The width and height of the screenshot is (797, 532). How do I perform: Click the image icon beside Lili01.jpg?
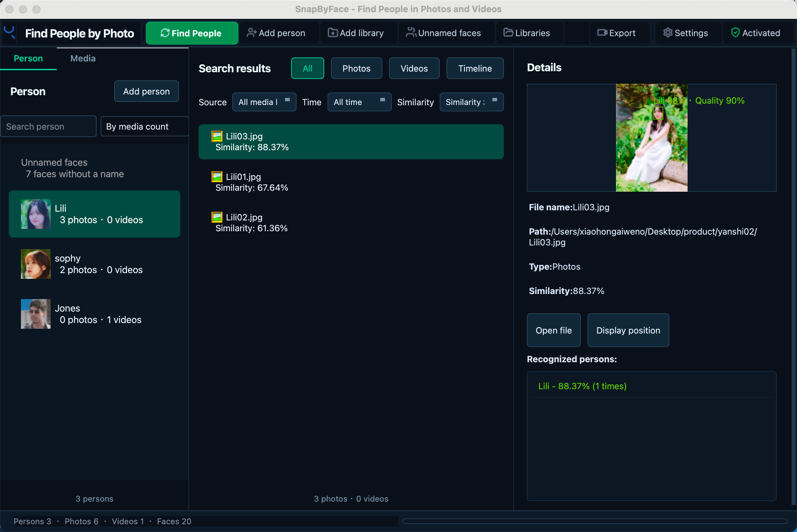click(217, 177)
